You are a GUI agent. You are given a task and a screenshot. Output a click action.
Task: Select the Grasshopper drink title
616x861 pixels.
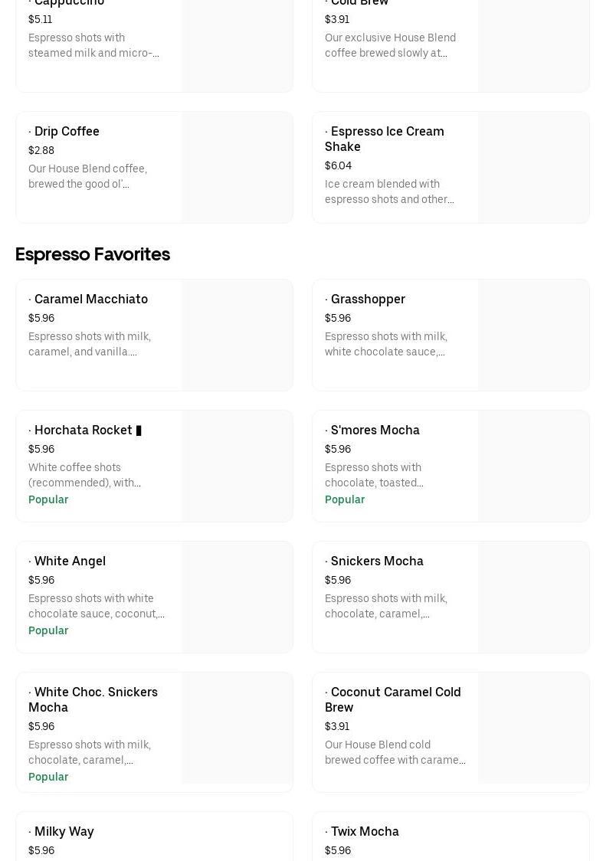367,300
